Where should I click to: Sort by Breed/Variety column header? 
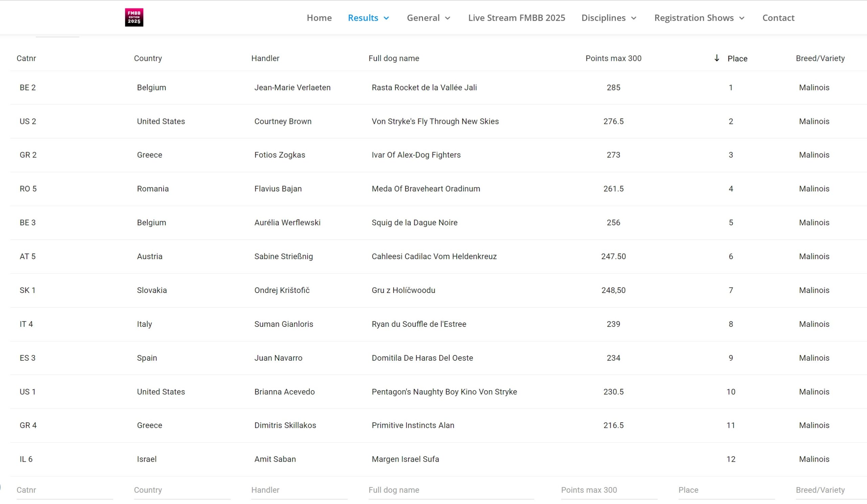coord(820,58)
